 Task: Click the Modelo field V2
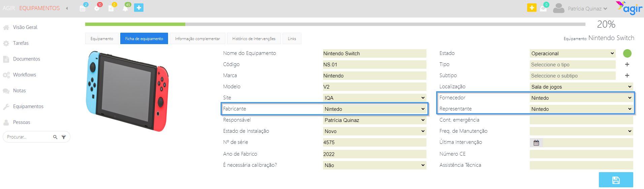tap(375, 87)
